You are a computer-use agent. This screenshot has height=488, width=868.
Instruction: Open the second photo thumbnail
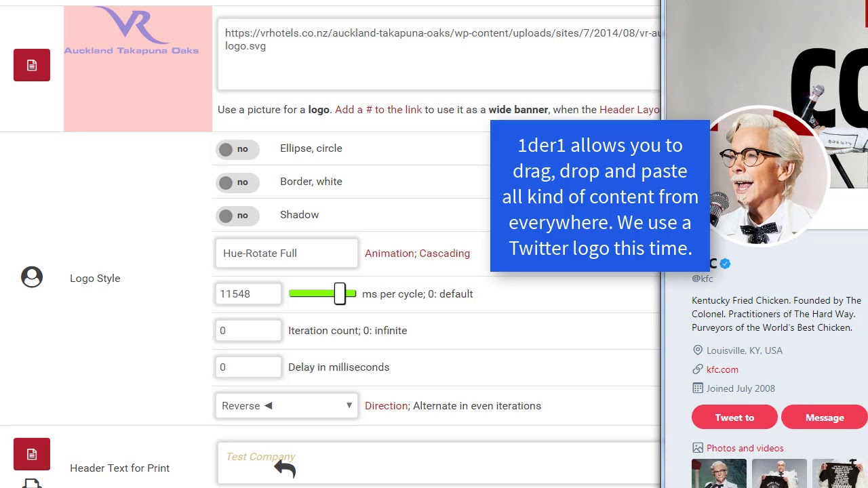point(779,474)
